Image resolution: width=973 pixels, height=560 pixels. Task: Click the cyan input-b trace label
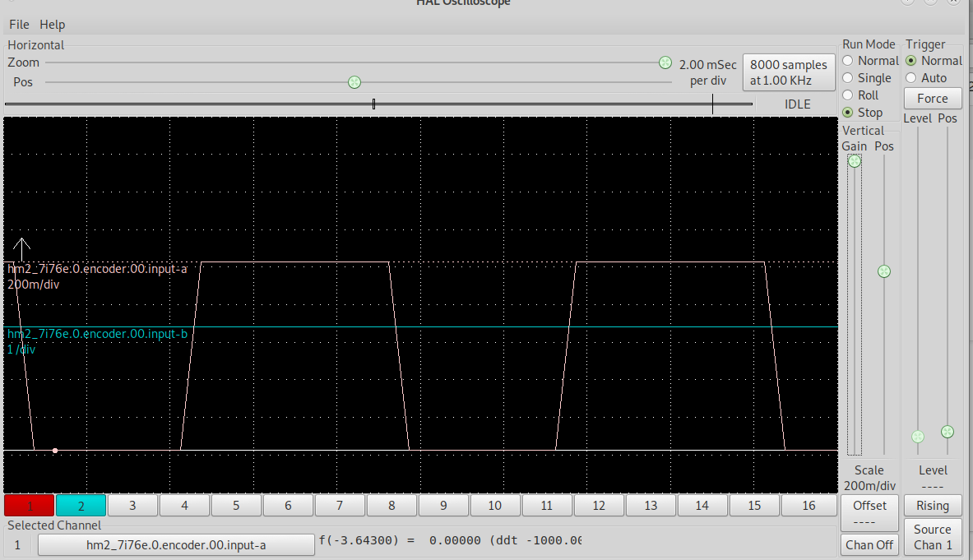pos(97,334)
